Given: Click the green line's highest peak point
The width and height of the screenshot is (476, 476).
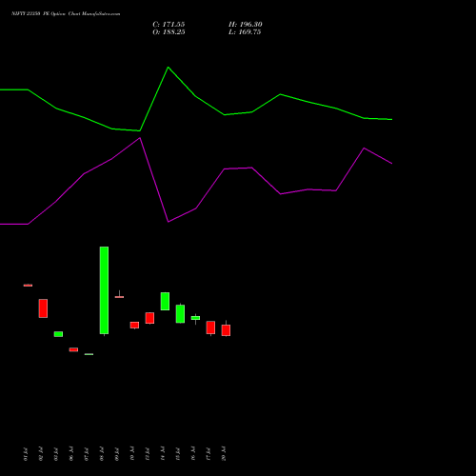Looking at the screenshot, I should (169, 68).
